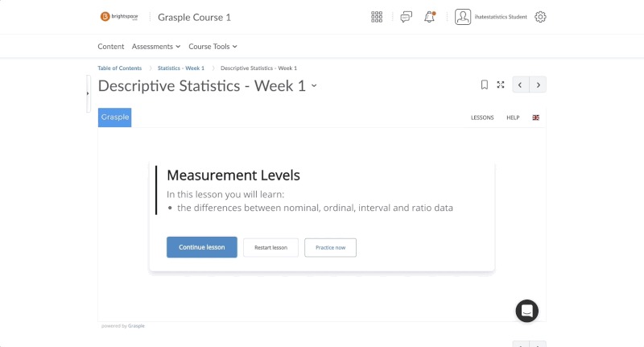
Task: Check the notifications bell icon
Action: coord(429,17)
